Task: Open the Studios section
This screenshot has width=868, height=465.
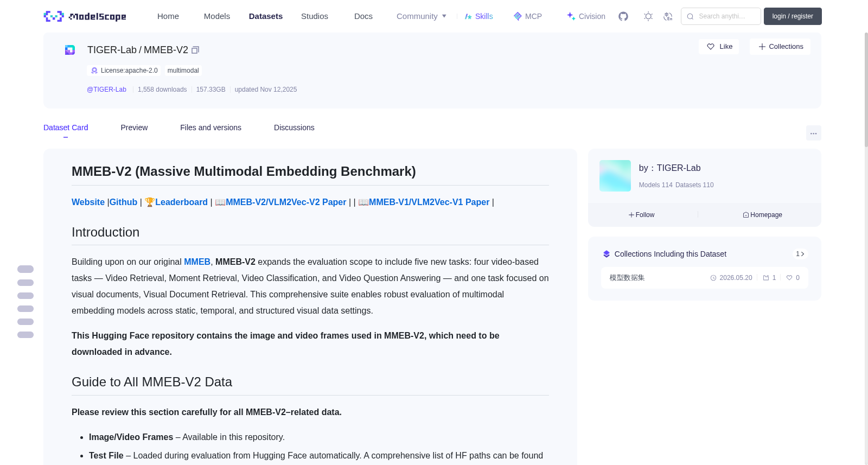Action: pyautogui.click(x=315, y=16)
